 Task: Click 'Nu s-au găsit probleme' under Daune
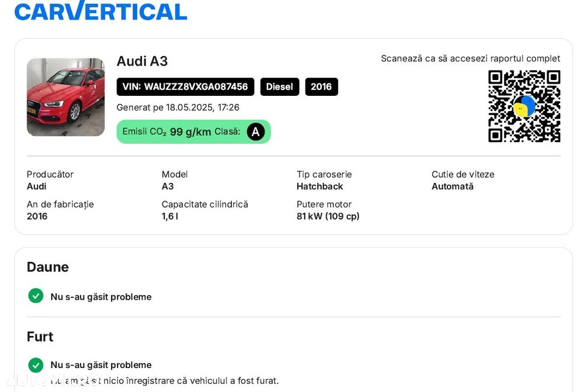coord(101,297)
